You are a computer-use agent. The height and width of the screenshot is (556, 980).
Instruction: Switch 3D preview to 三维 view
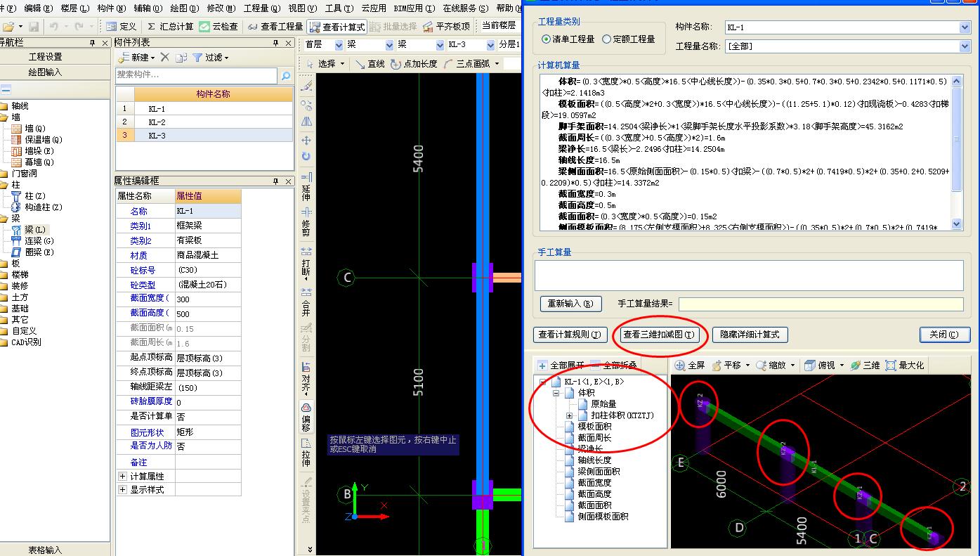pyautogui.click(x=865, y=366)
